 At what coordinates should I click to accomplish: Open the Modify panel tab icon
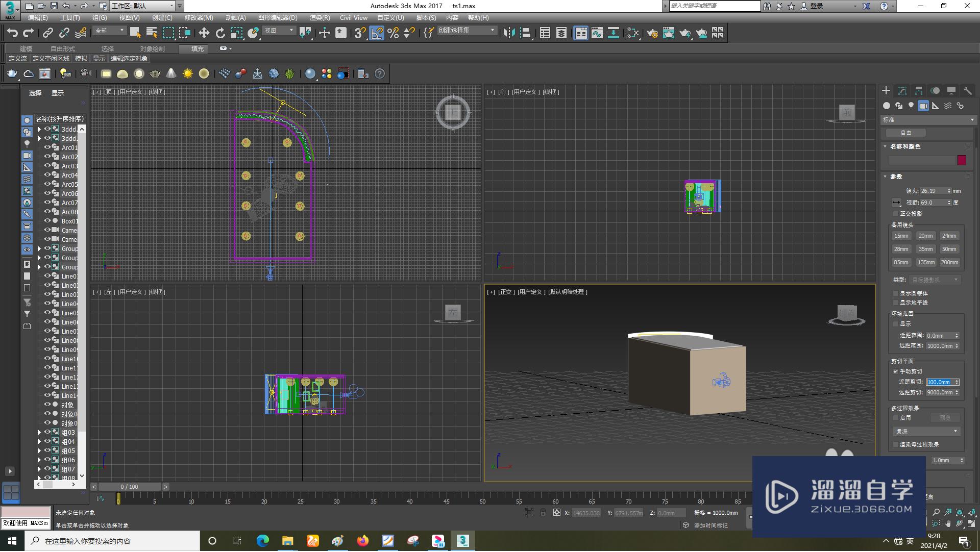point(902,91)
